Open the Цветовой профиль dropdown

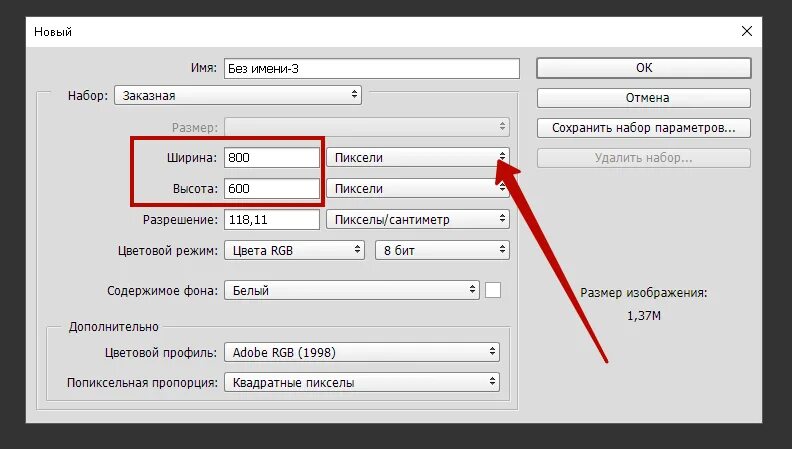(x=362, y=352)
